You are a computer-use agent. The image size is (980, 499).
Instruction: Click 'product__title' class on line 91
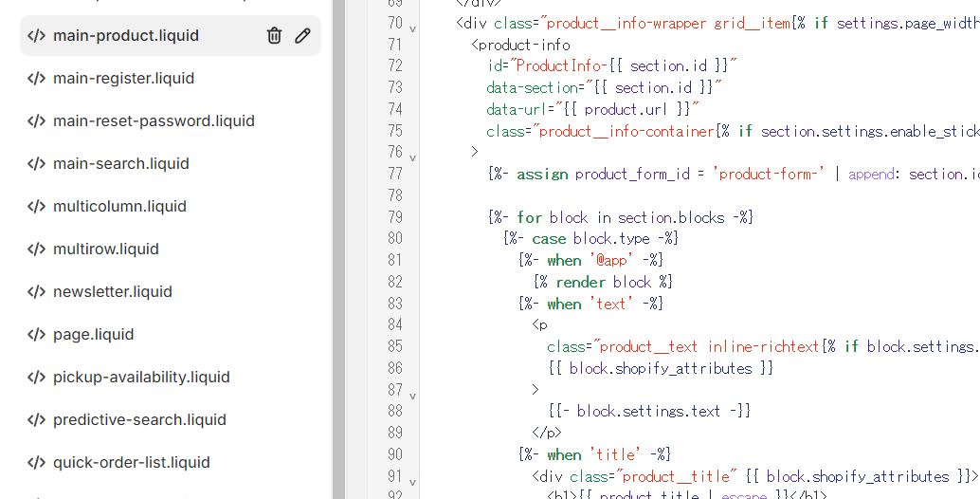[x=677, y=476]
